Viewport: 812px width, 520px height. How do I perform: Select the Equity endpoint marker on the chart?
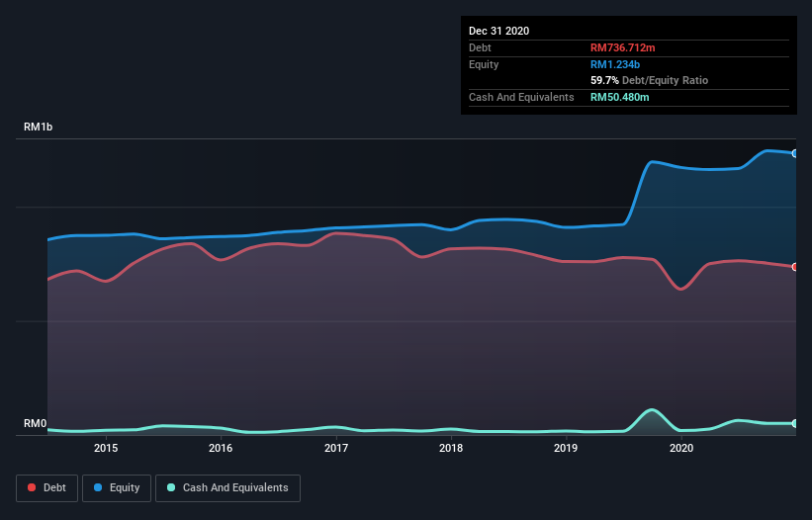click(x=795, y=153)
